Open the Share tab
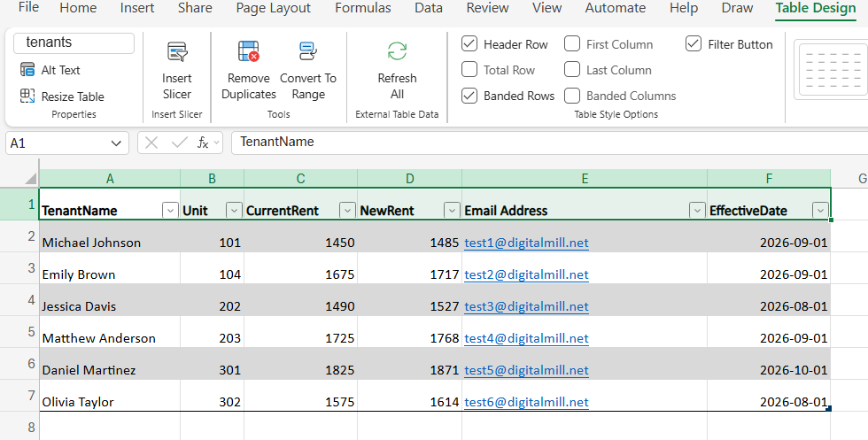Viewport: 868px width, 440px height. coord(195,8)
